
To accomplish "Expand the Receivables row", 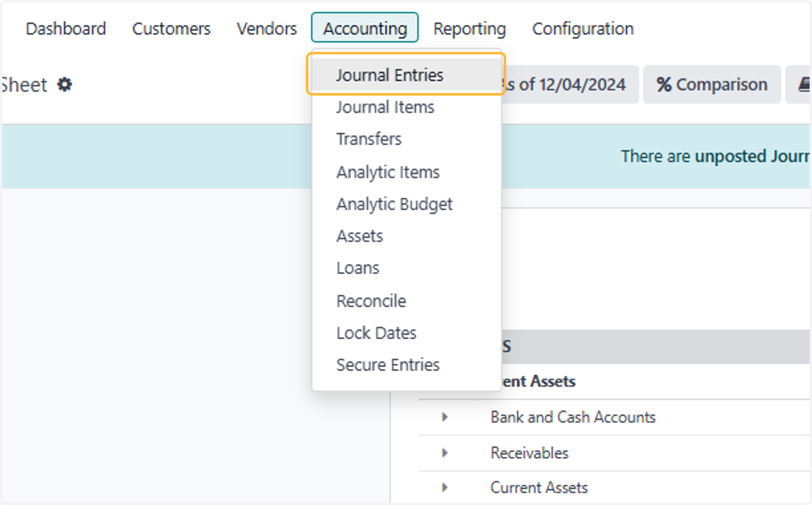I will click(445, 452).
